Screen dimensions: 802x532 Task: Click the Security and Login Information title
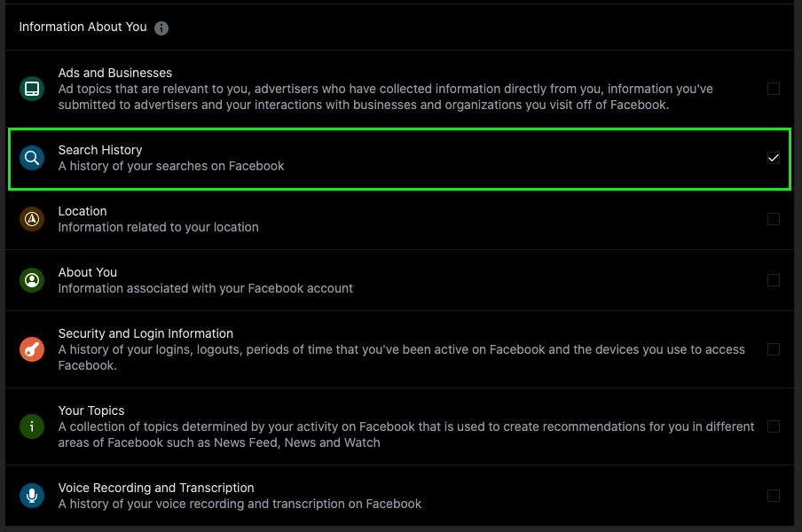point(145,333)
